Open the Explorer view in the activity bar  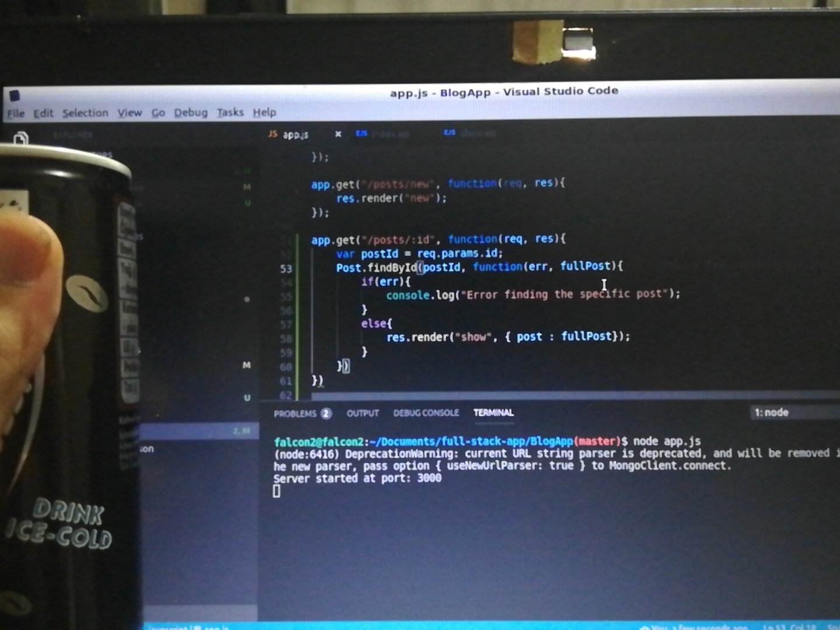(x=20, y=139)
